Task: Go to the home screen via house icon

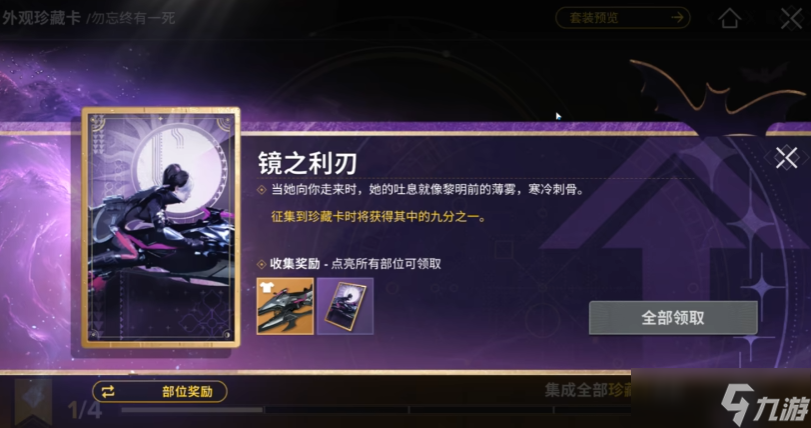Action: pos(729,19)
